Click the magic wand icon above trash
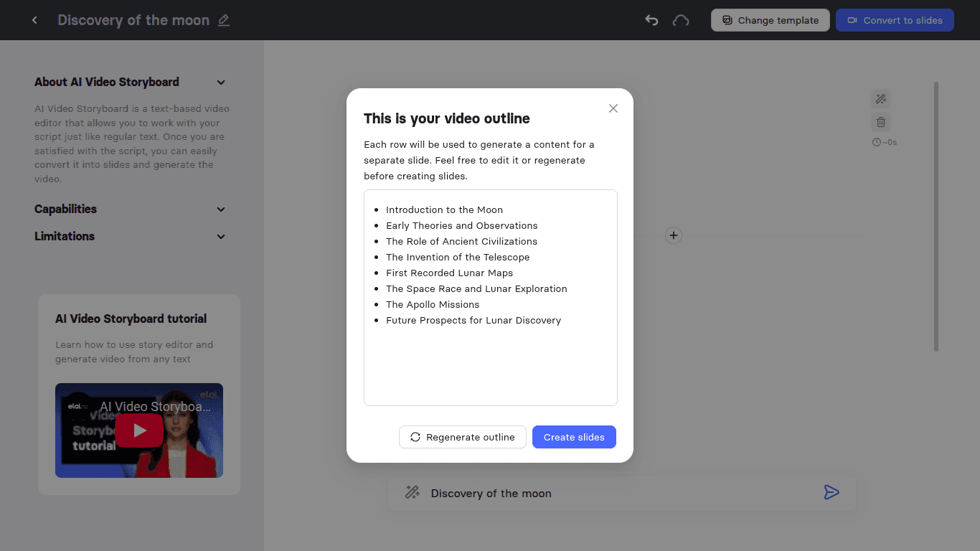The height and width of the screenshot is (551, 980). pyautogui.click(x=880, y=99)
